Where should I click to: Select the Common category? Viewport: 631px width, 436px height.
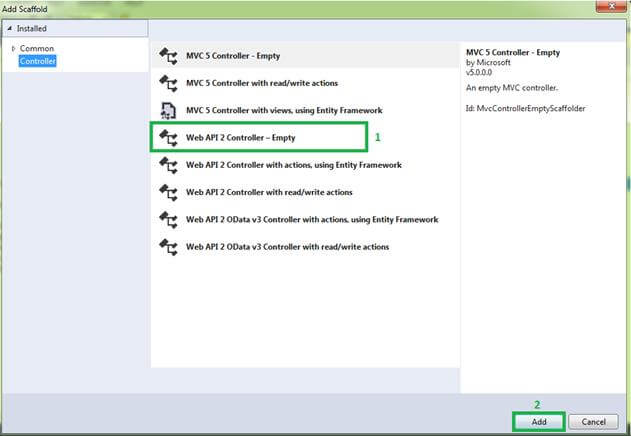click(37, 48)
